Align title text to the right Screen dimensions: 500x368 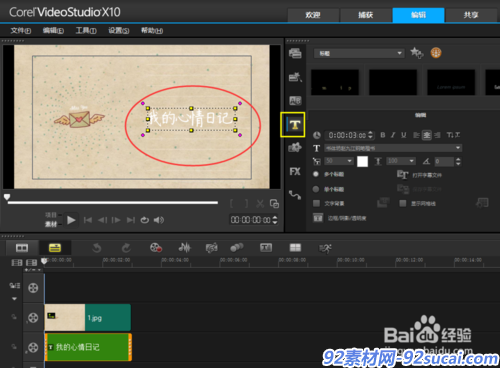click(437, 135)
